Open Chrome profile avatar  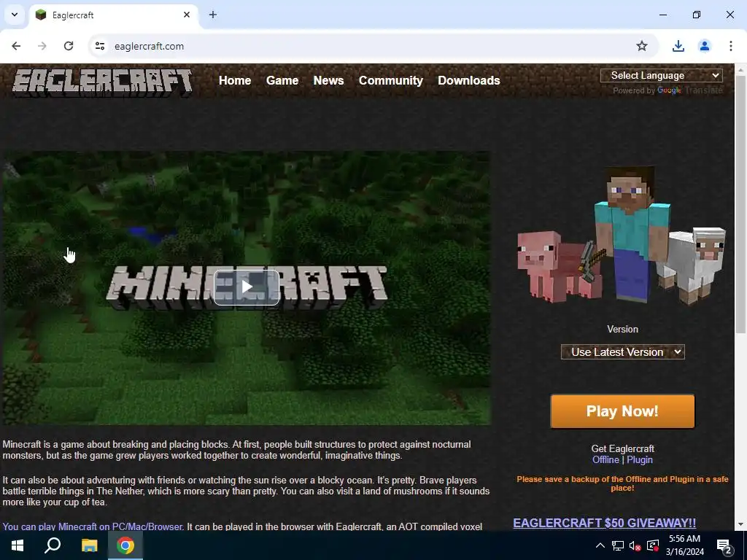(704, 46)
